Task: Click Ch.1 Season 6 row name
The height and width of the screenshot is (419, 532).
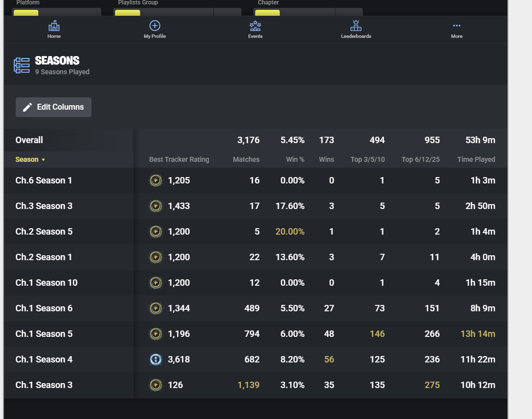Action: pyautogui.click(x=44, y=308)
